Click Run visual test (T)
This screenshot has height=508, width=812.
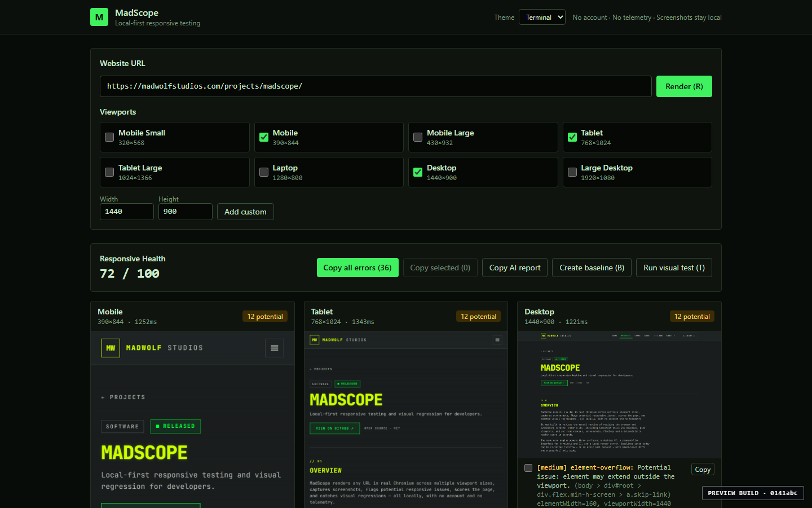pos(674,268)
